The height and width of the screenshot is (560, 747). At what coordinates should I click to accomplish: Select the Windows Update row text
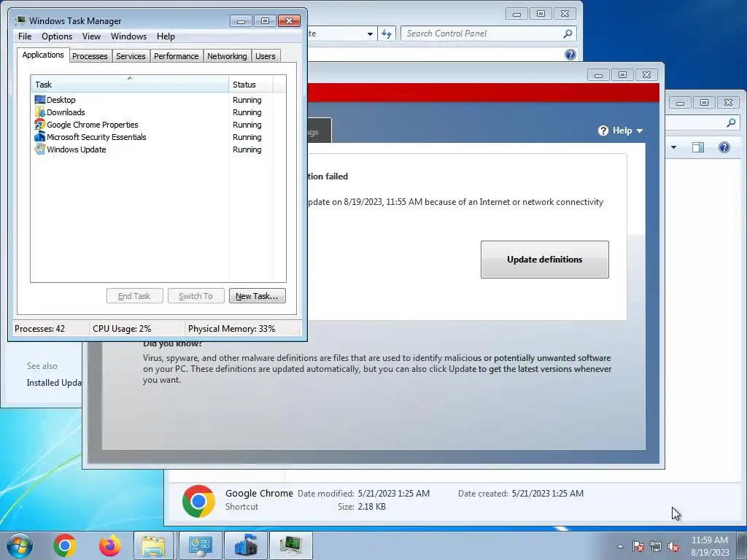[x=76, y=149]
